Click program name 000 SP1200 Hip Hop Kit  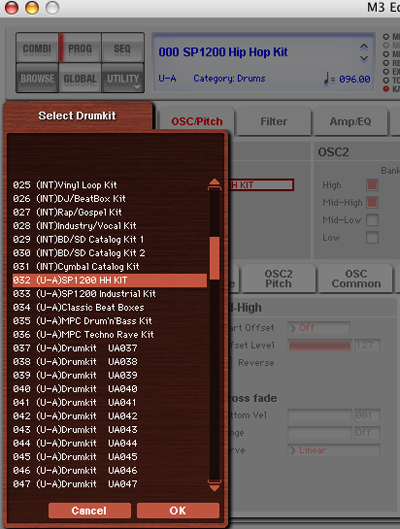point(223,52)
